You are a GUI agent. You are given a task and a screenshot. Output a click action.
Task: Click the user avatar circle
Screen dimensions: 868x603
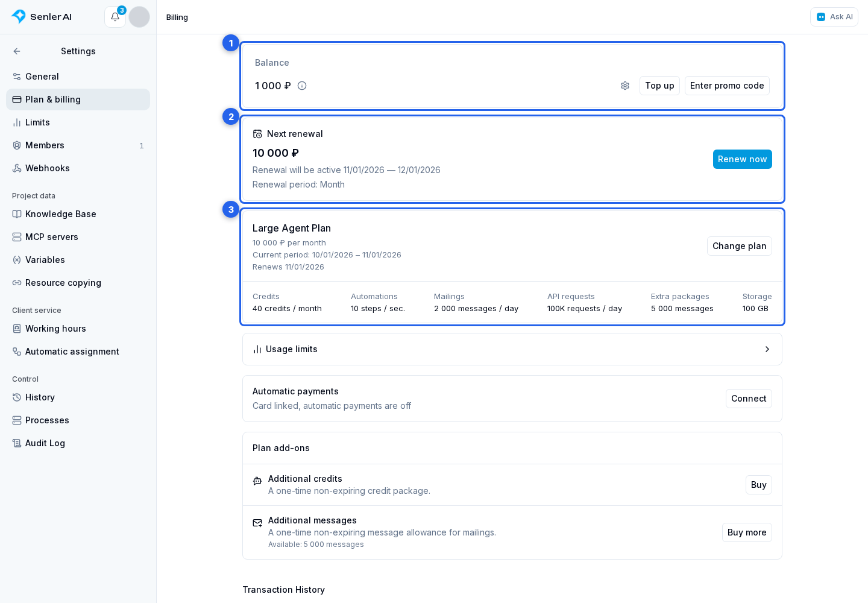(x=139, y=17)
